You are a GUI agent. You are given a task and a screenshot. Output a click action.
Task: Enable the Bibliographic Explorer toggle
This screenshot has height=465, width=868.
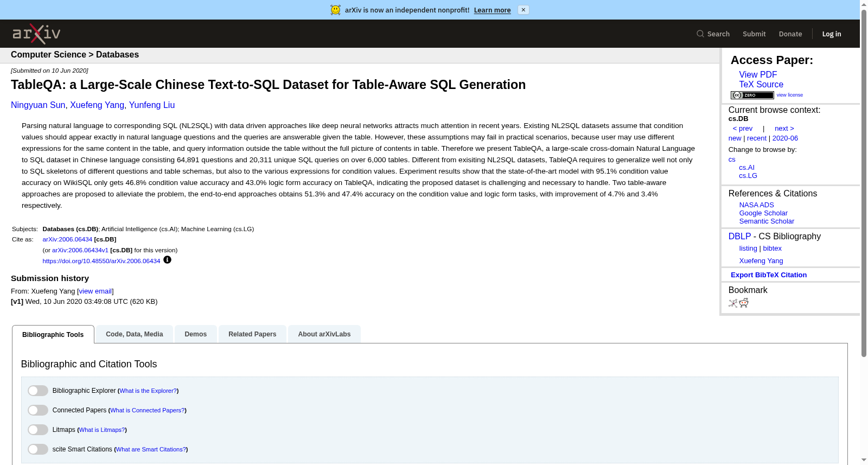pyautogui.click(x=38, y=391)
